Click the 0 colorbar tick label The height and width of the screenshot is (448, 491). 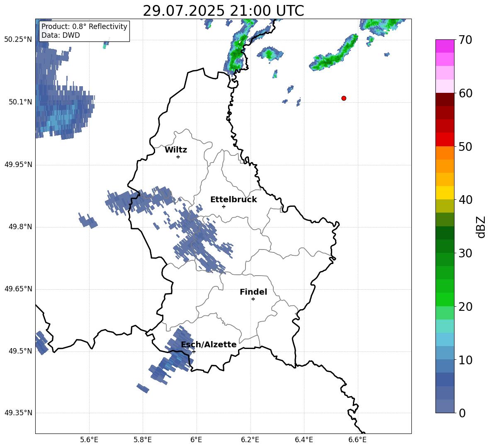[x=462, y=413]
